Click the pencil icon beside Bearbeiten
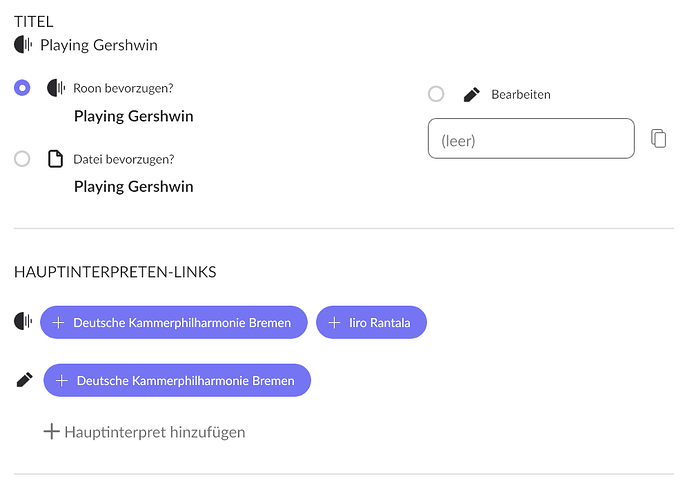Screen dimensions: 690x482 click(x=471, y=94)
